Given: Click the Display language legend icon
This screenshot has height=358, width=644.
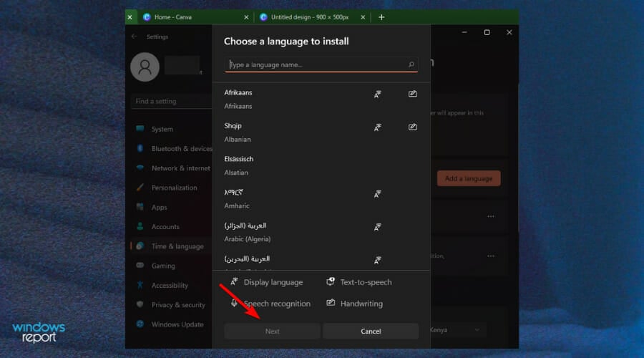Looking at the screenshot, I should coord(234,281).
